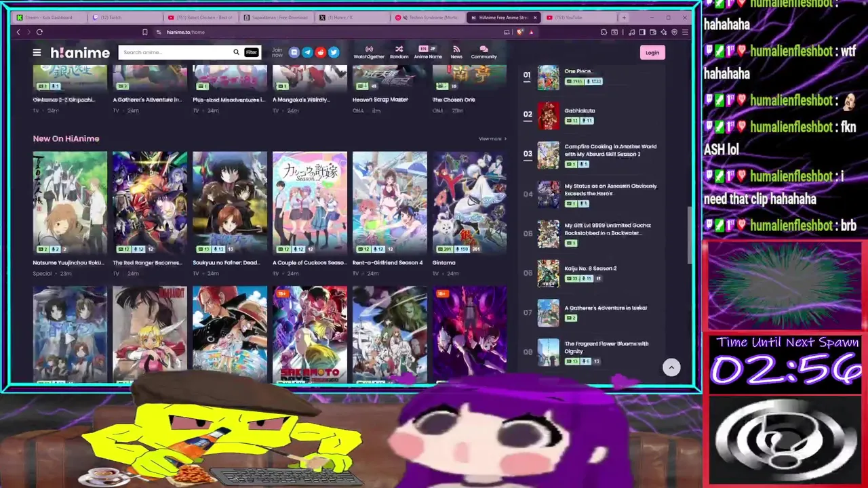Click A Mangaka's Weirdly title
868x488 pixels.
pos(300,100)
